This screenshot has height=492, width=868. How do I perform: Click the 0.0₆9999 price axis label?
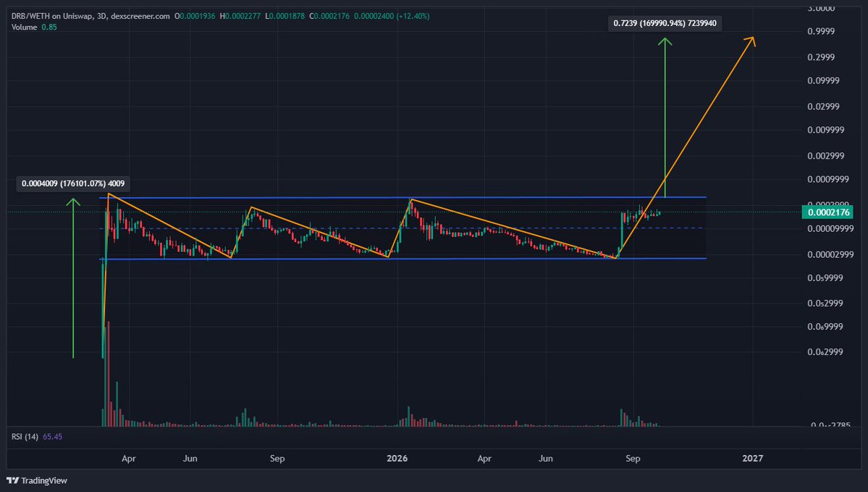[x=825, y=327]
